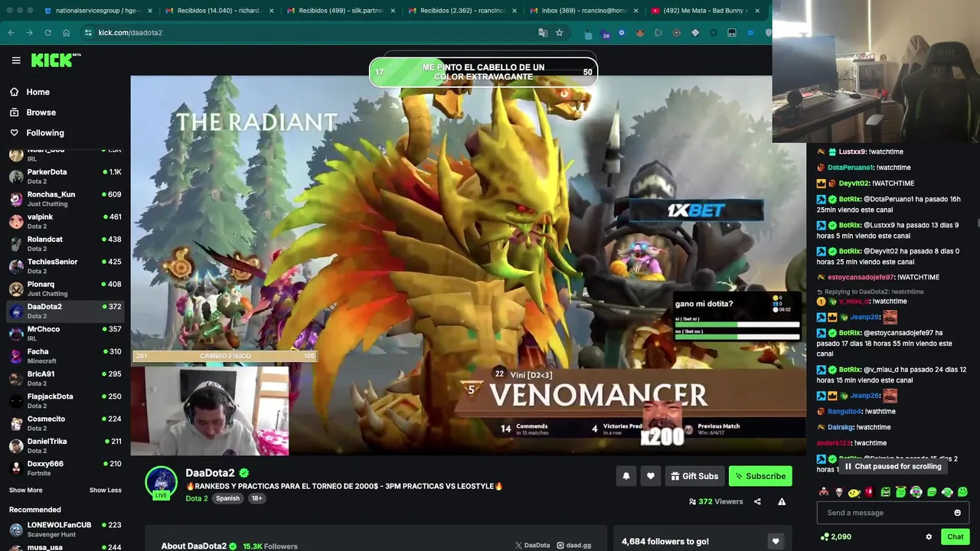
Task: Collapse the list with Show Less
Action: click(x=105, y=490)
